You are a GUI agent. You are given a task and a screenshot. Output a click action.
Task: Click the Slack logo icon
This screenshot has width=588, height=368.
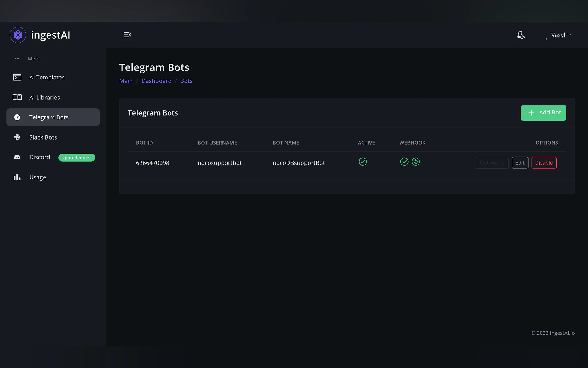tap(17, 137)
